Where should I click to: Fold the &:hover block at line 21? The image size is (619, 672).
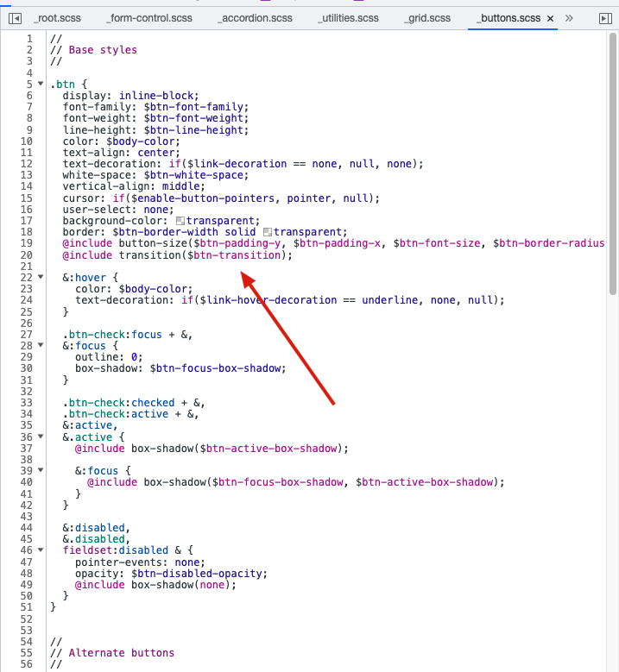click(41, 278)
